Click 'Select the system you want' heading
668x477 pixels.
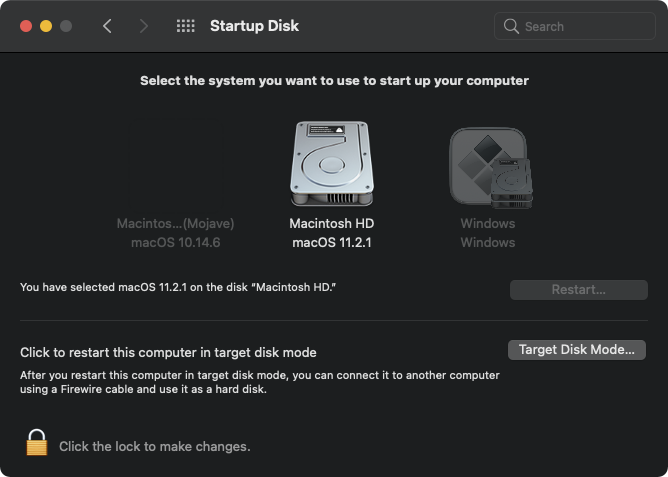(x=334, y=80)
